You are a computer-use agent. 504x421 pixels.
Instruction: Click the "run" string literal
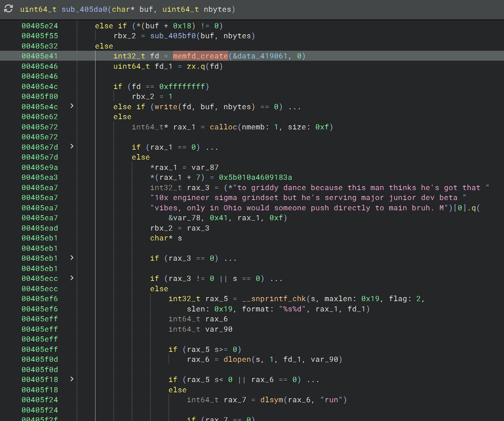point(332,400)
